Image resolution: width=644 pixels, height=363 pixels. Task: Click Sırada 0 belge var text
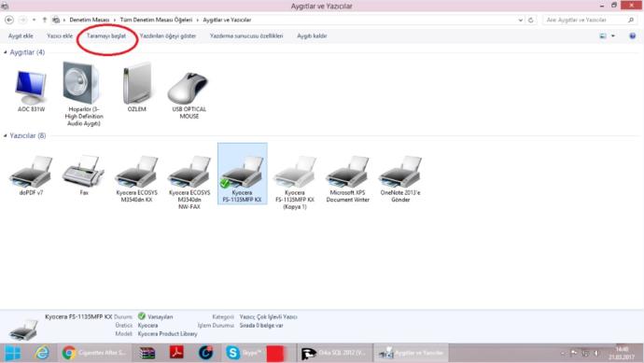click(261, 326)
